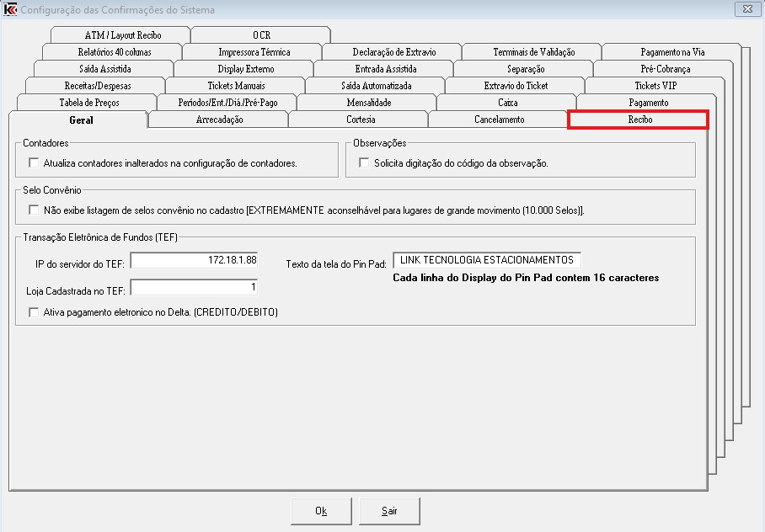This screenshot has height=532, width=765.
Task: Select the Impressora Térmica tab
Action: [254, 52]
